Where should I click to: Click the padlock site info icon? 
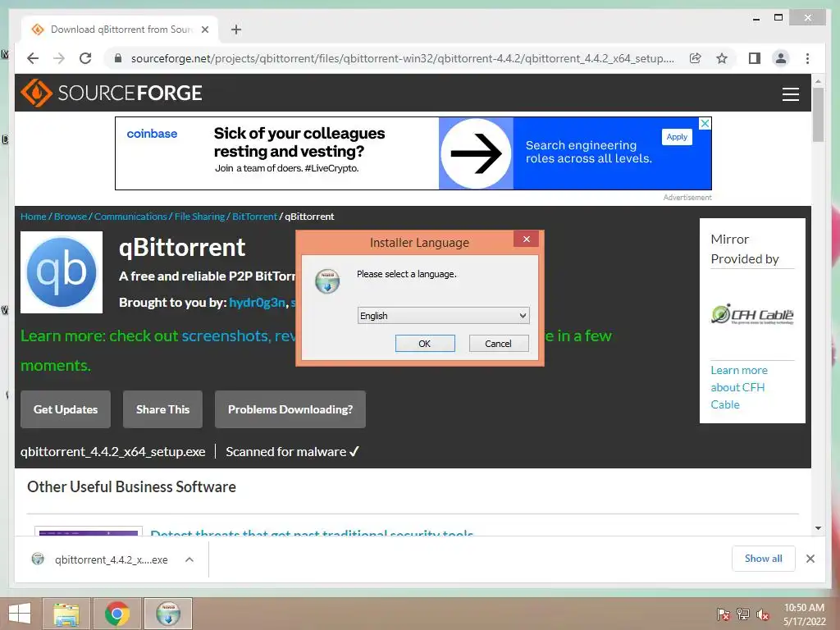pos(118,58)
